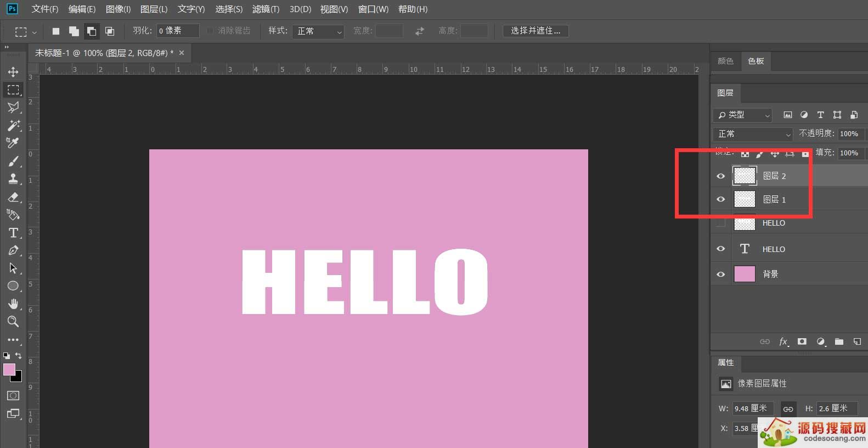Select the Ellipse shape tool
Screen dimensions: 868x448
click(x=13, y=285)
